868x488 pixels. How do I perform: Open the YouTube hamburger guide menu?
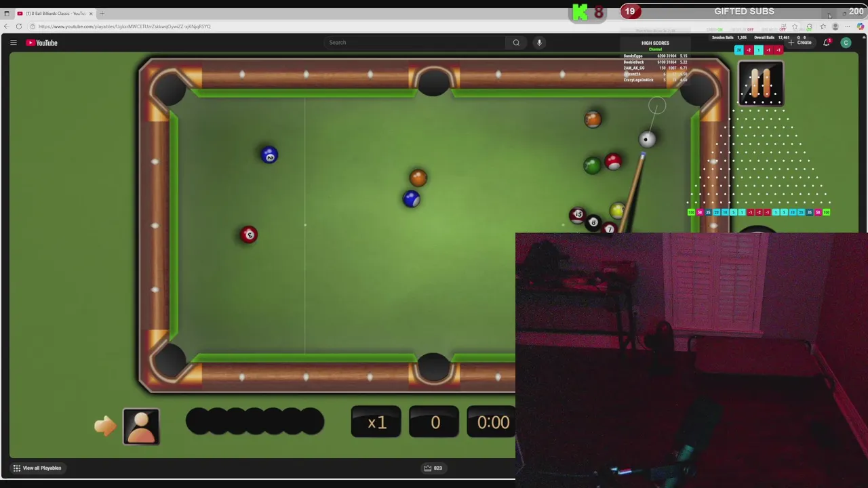pyautogui.click(x=13, y=43)
